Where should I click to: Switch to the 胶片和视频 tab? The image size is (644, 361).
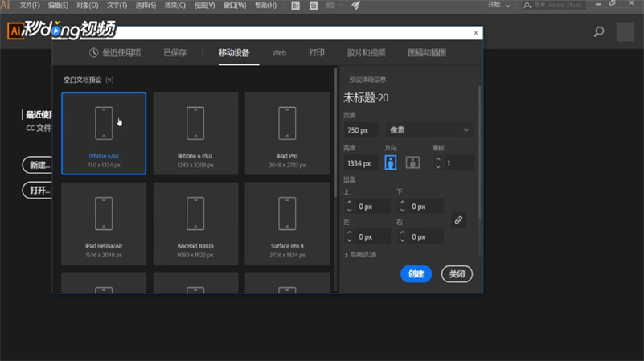click(x=367, y=52)
